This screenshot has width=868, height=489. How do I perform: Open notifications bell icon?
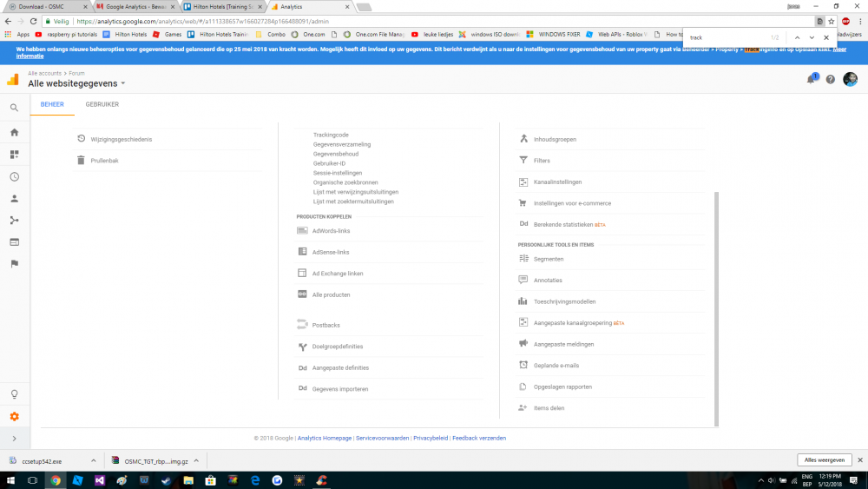(811, 79)
